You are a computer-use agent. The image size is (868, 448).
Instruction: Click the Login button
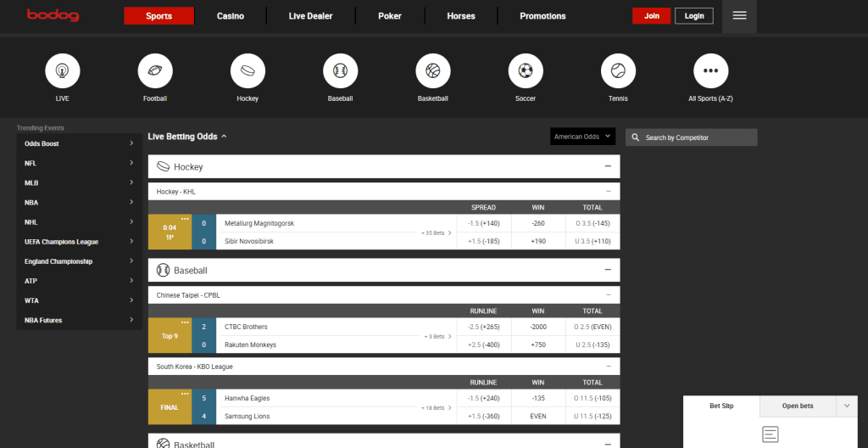693,16
